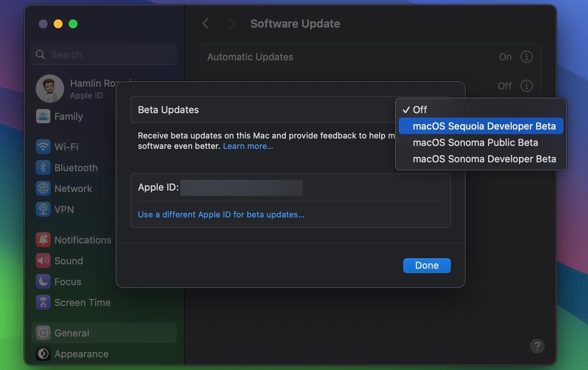Screen dimensions: 588x370
Task: Select macOS Sonoma Public Beta
Action: (x=481, y=143)
